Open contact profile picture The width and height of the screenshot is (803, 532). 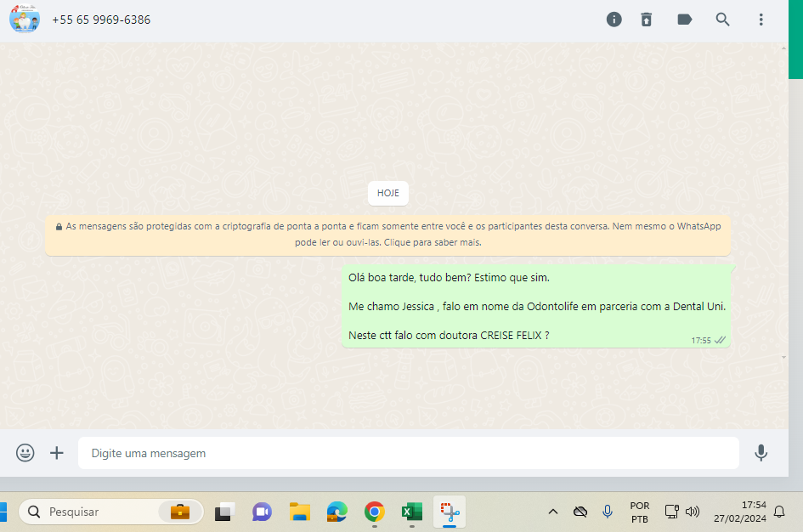pyautogui.click(x=25, y=20)
